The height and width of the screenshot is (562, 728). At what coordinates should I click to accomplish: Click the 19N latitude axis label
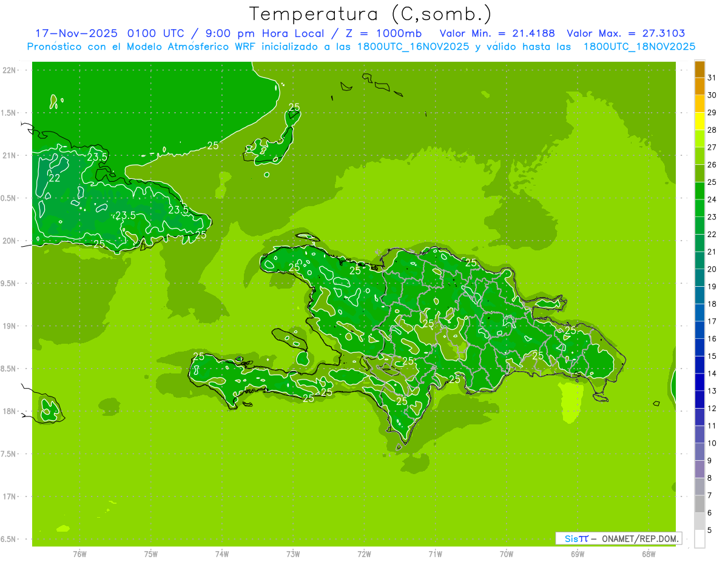tap(9, 326)
